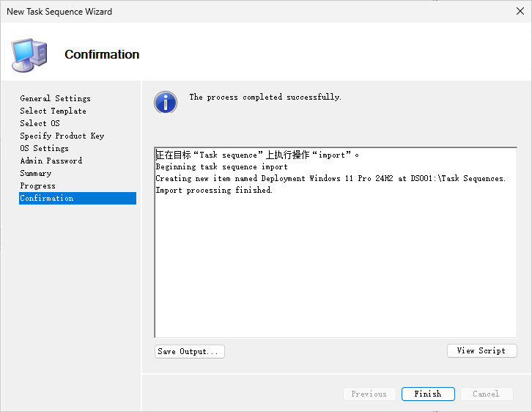The image size is (532, 412).
Task: Open View Script button
Action: click(x=481, y=350)
